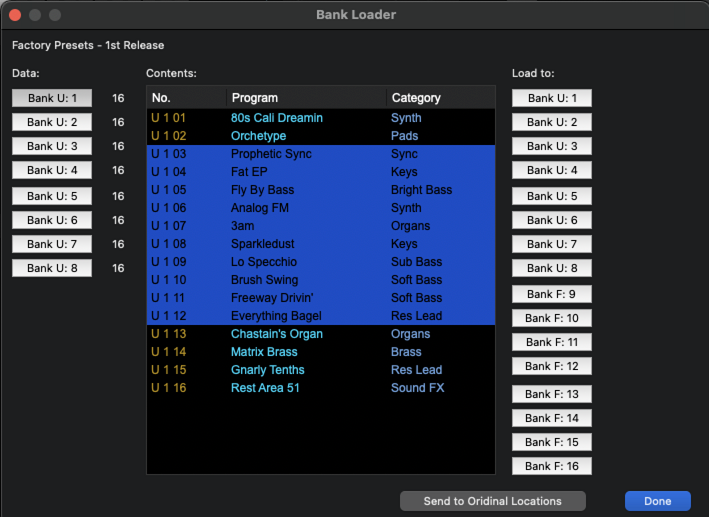Load to Bank U: 2 destination
709x517 pixels.
[x=551, y=122]
